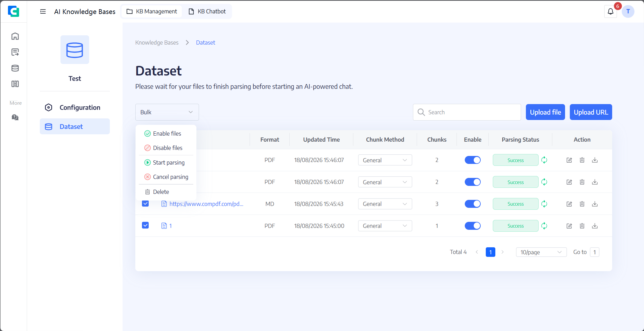Screen dimensions: 644x331
Task: Delete file 1 with trash icon
Action: click(582, 226)
